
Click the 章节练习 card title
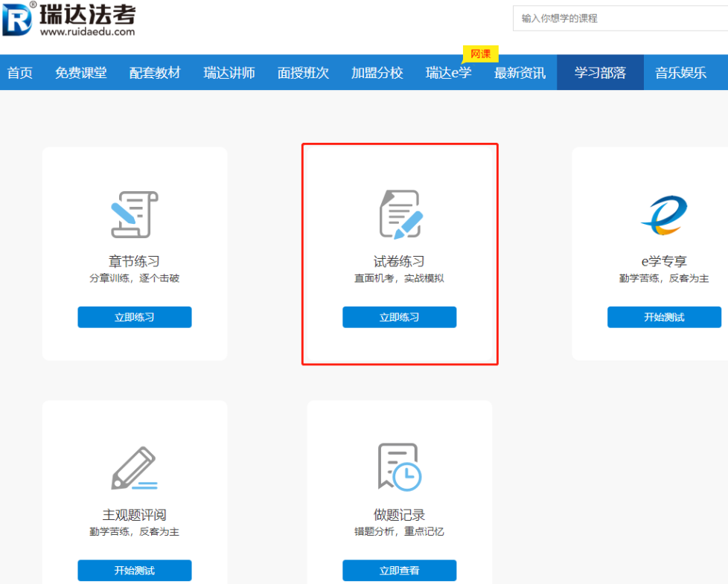tap(134, 261)
